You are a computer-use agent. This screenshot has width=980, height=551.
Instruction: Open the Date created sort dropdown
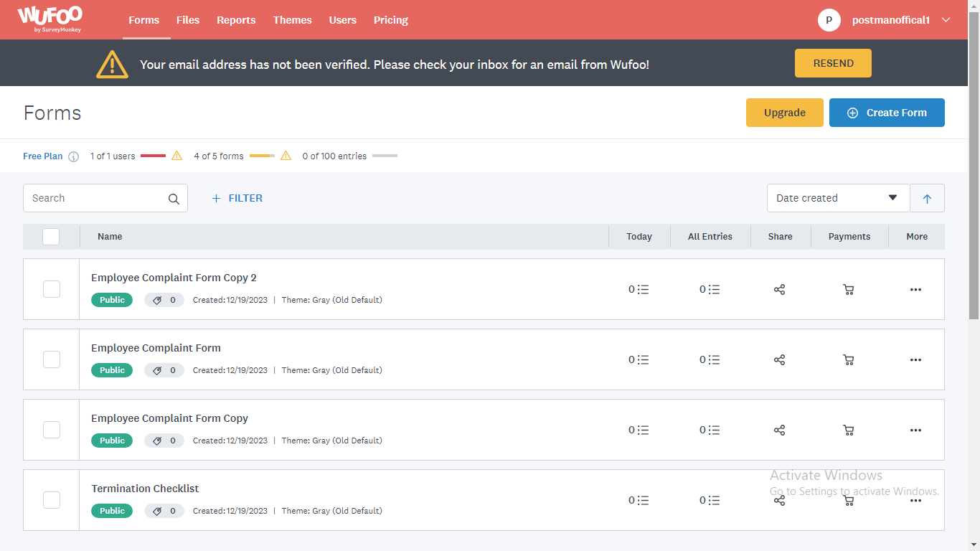[x=837, y=198]
